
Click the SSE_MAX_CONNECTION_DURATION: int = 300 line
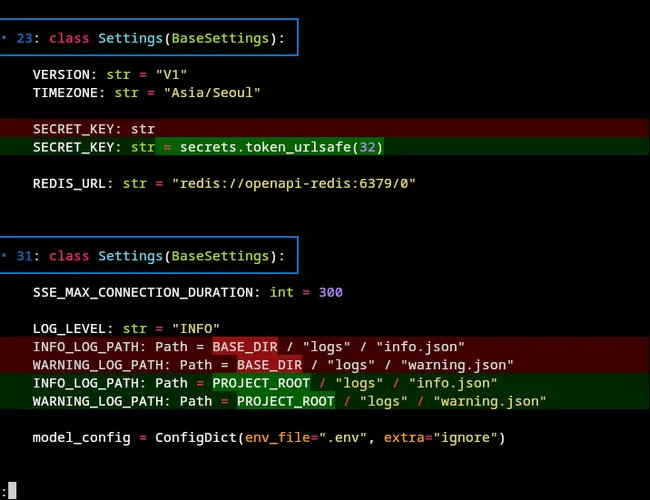[x=188, y=292]
